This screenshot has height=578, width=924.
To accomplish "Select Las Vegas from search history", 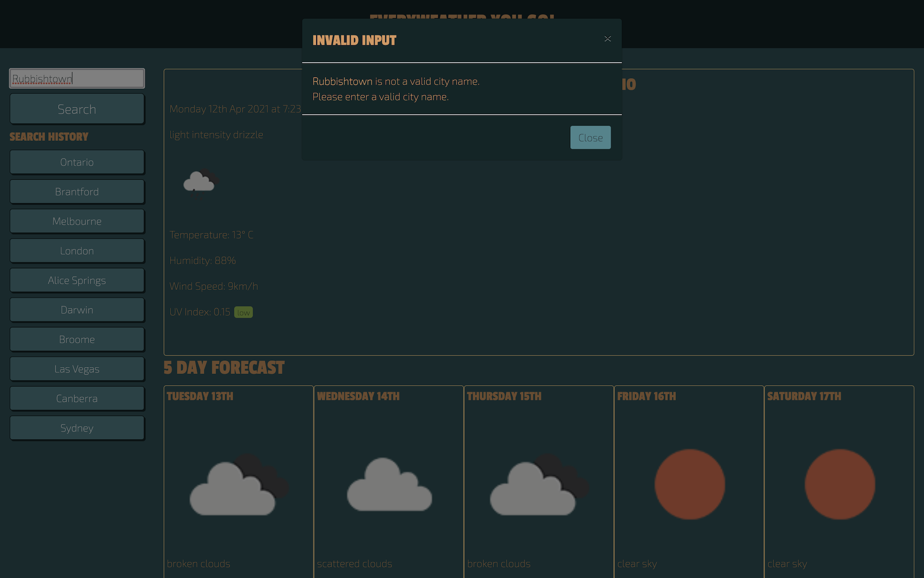I will click(x=77, y=368).
